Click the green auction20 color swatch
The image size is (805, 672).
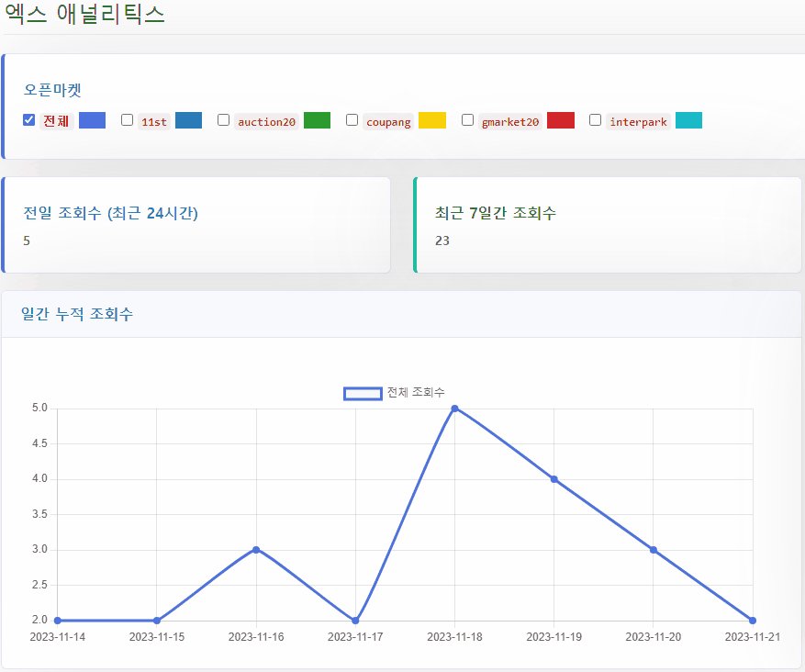317,120
